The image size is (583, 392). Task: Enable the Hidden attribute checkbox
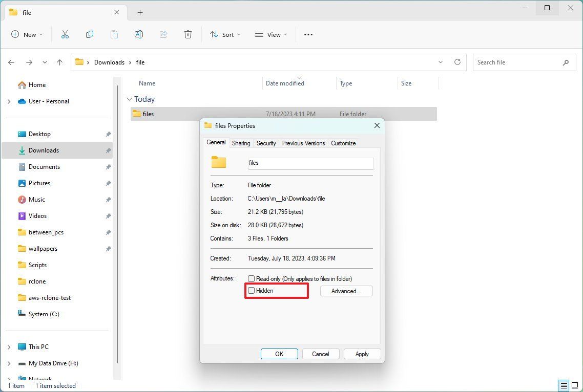coord(252,290)
